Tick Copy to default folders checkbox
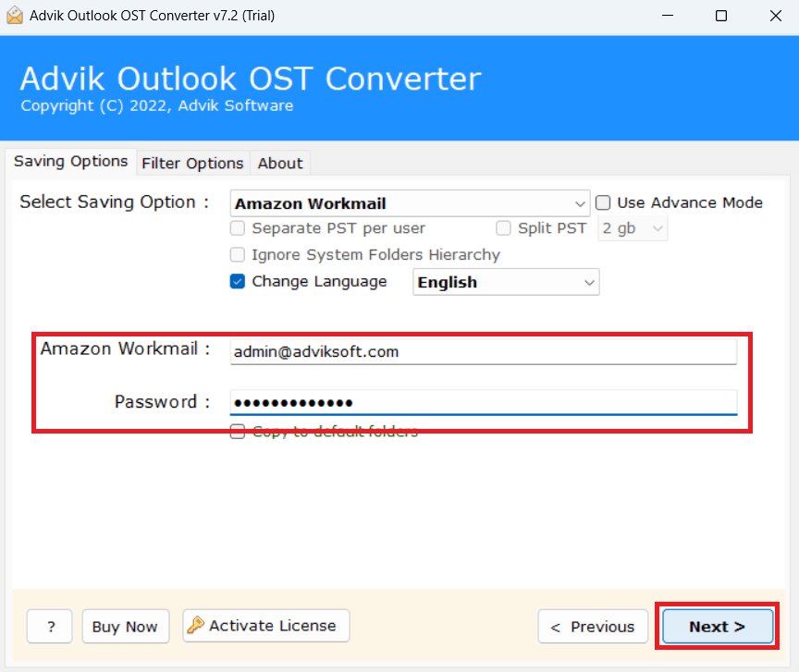The height and width of the screenshot is (672, 799). tap(238, 432)
